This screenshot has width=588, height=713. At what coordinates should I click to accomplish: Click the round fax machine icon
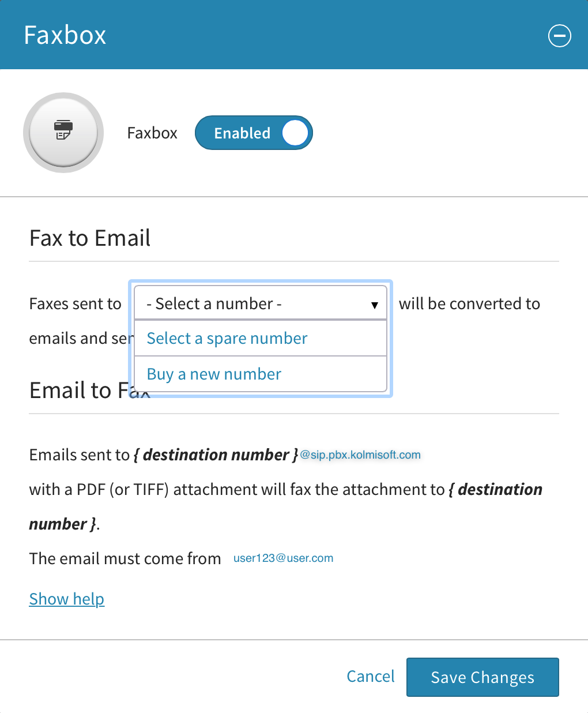click(x=63, y=133)
